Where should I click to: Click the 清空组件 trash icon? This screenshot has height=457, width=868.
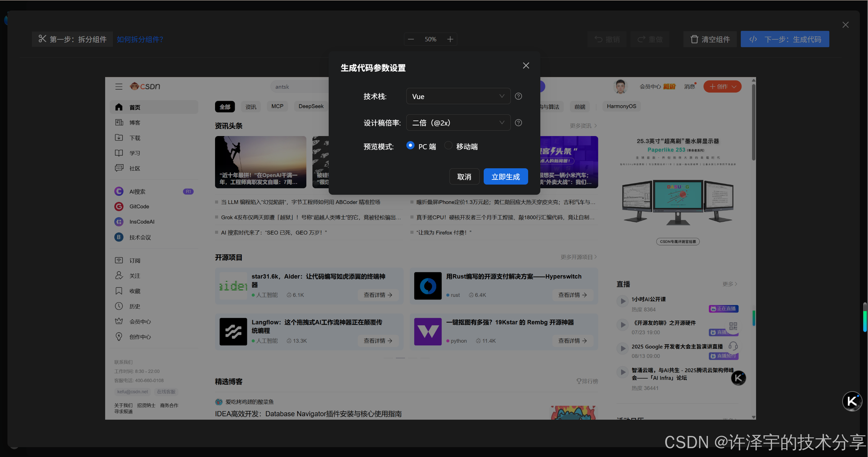[x=694, y=39]
